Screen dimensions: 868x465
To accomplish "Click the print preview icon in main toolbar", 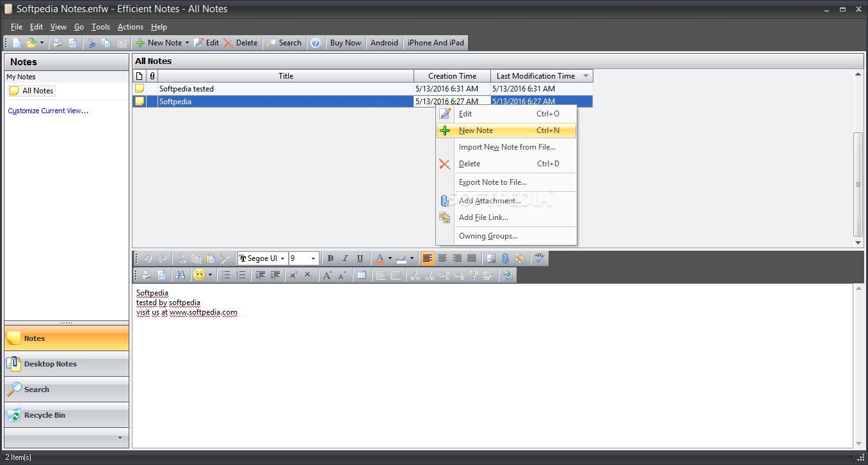I will (x=72, y=43).
